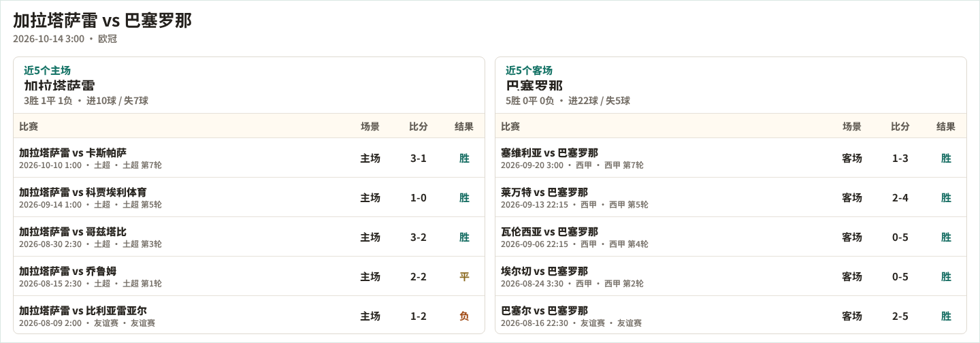Screen dimensions: 980x343
Task: Click the 近5个主场 label
Action: point(47,70)
